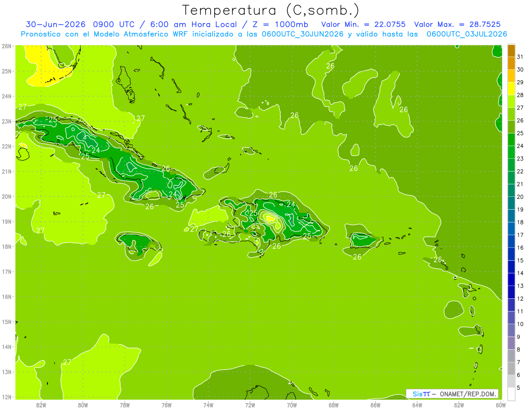Click the green cool region over Jamaica
Viewport: 532px width, 411px height.
137,243
